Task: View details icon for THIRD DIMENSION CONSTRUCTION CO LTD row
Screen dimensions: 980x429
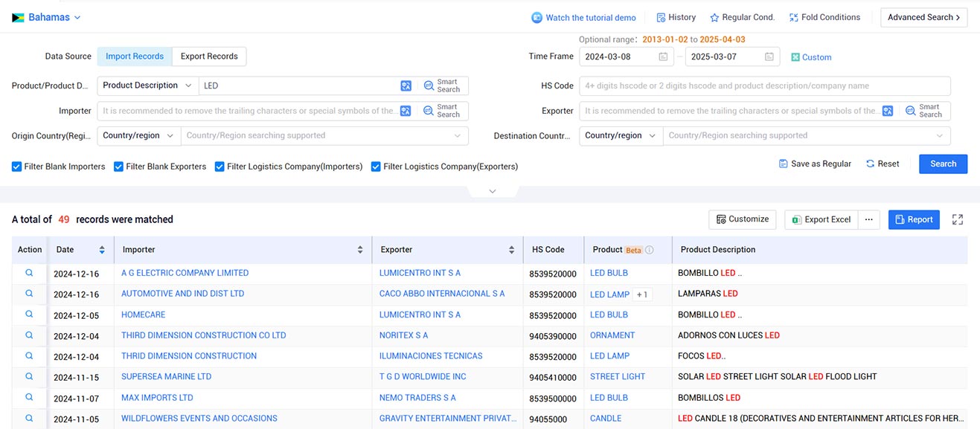Action: [x=30, y=335]
